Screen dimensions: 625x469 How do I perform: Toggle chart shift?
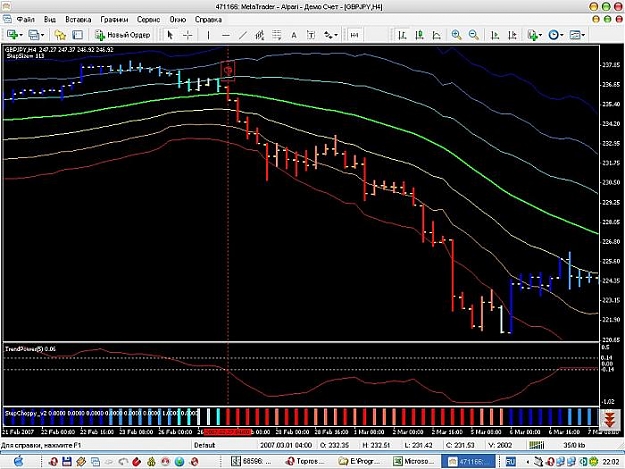(x=513, y=35)
